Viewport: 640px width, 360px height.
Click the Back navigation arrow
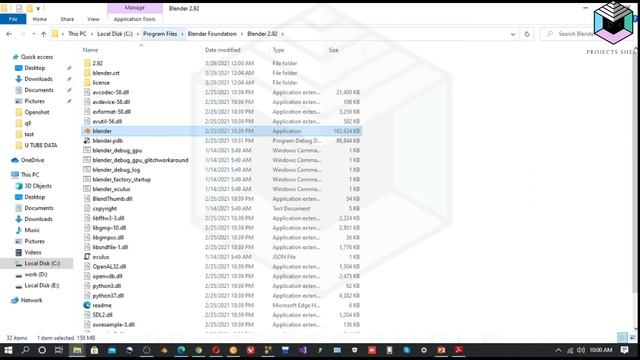9,34
